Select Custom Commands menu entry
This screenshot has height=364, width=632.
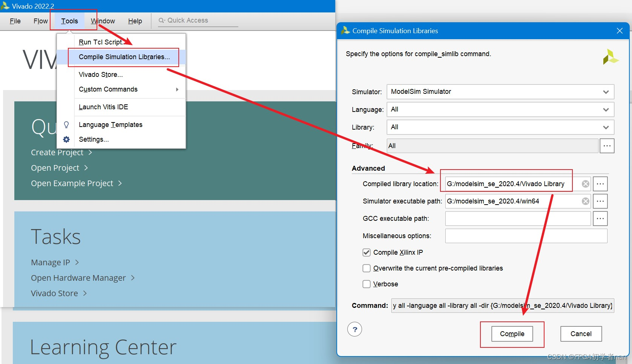(x=121, y=89)
